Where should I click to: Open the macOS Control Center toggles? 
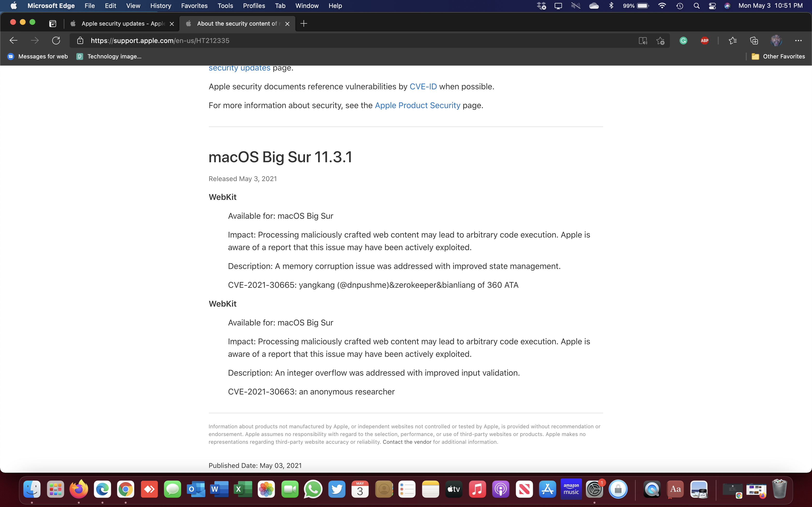[712, 6]
